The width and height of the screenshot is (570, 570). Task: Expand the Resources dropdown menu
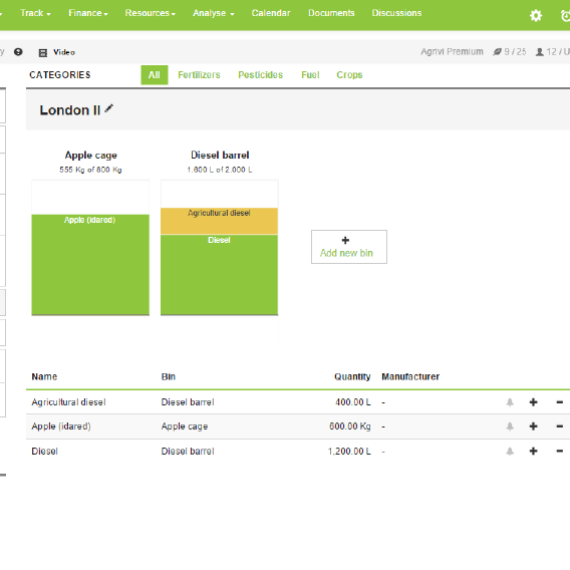[150, 13]
